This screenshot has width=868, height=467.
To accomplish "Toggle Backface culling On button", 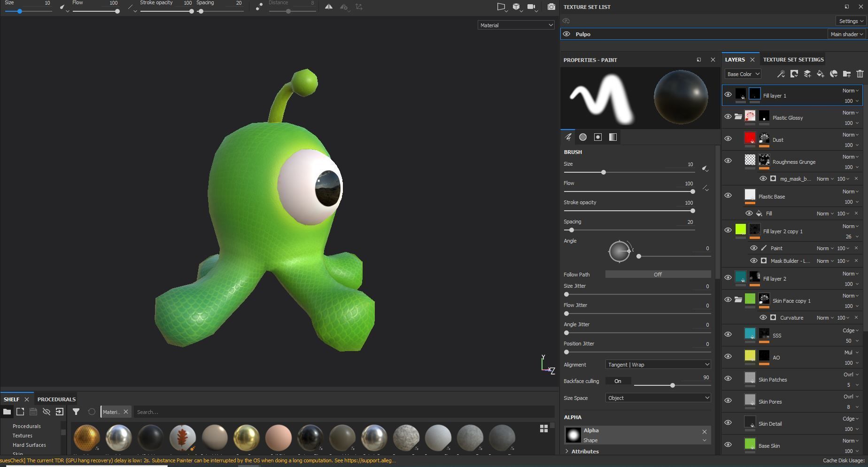I will 618,381.
